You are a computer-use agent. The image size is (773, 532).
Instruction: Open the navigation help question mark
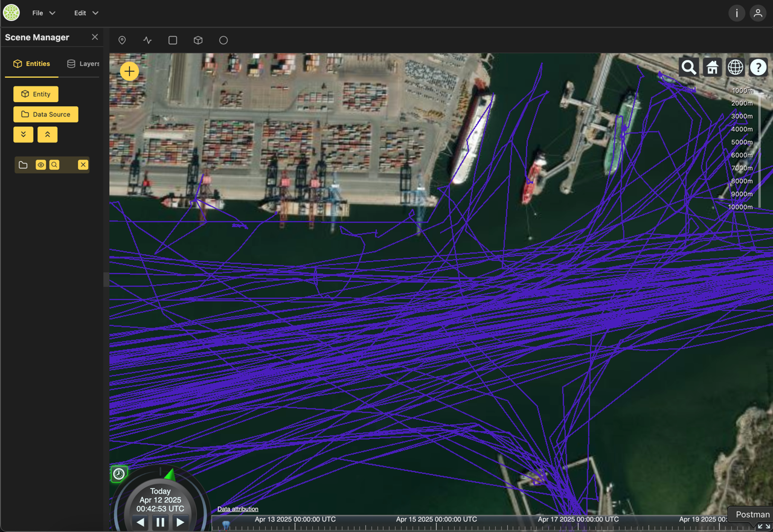point(758,67)
